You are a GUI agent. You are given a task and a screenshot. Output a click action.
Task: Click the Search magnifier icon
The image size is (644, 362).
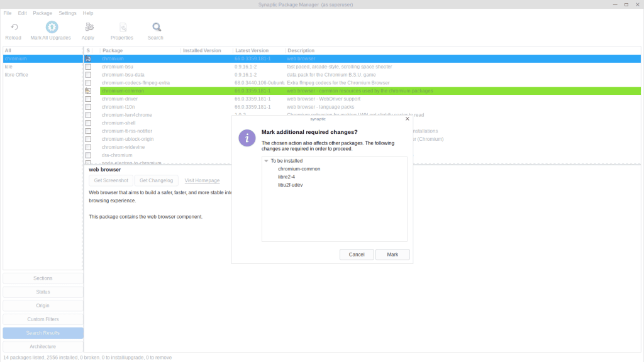(157, 27)
